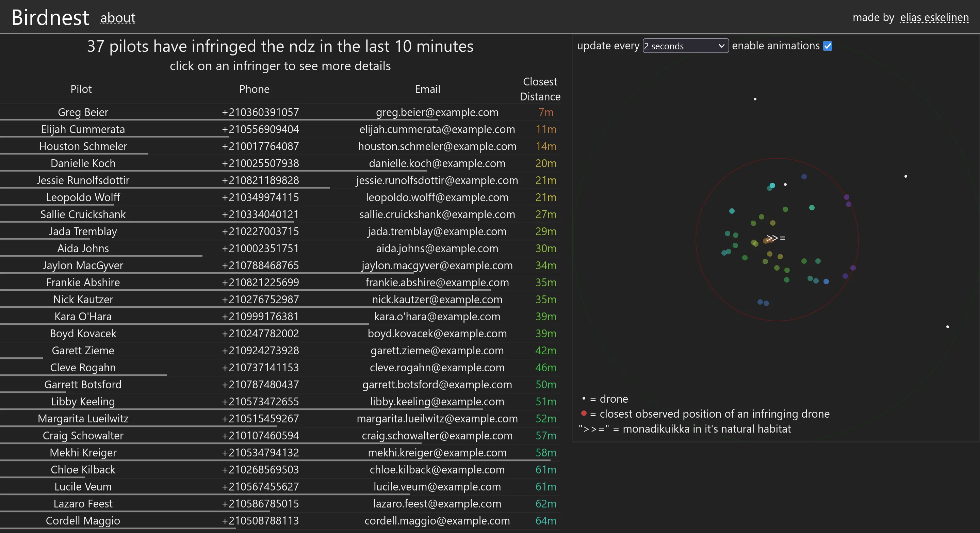Click the bright cyan drone dot on radar
This screenshot has width=980, height=533.
772,185
